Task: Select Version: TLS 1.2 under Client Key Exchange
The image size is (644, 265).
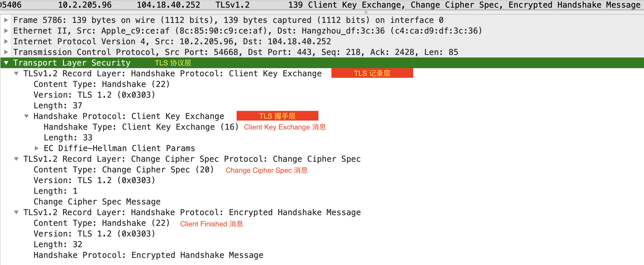Action: (94, 95)
